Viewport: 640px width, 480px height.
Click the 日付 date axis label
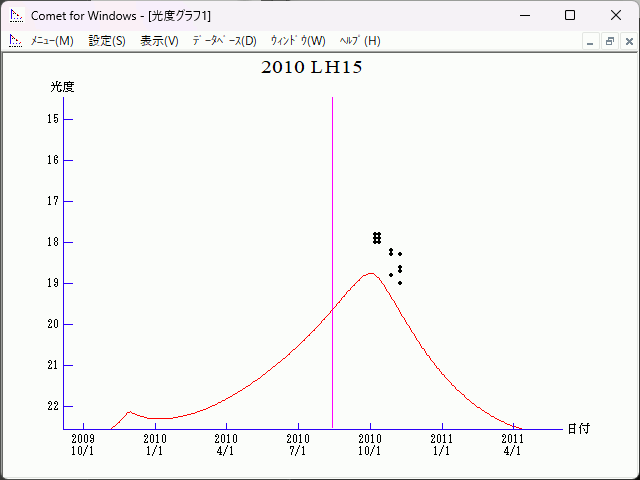tap(578, 428)
